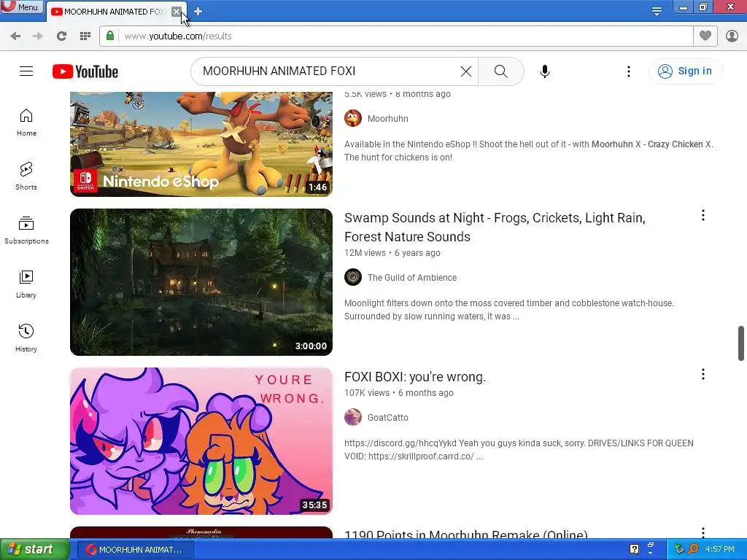This screenshot has height=560, width=747.
Task: Click the Sign in button
Action: pos(686,71)
